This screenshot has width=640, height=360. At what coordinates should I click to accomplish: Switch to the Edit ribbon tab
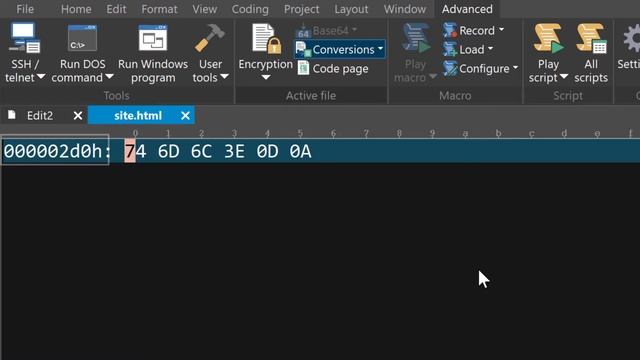click(x=116, y=9)
